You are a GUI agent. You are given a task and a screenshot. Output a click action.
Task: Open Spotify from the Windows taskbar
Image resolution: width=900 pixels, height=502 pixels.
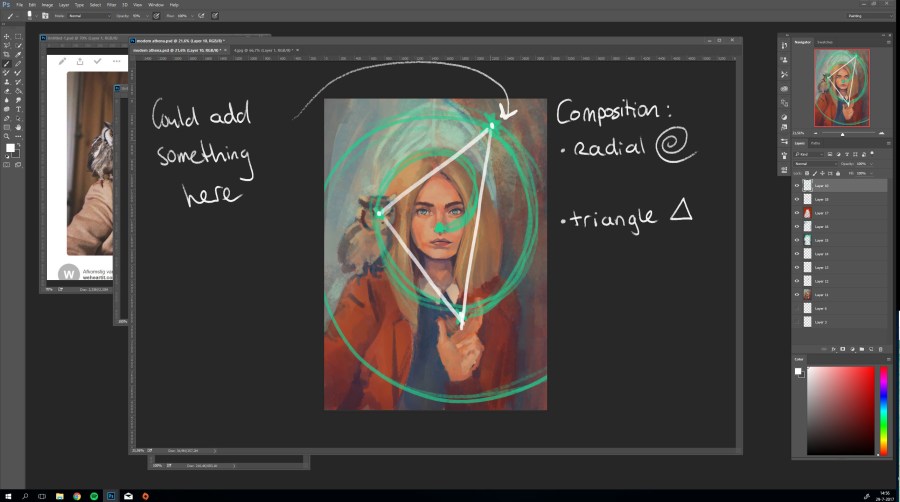[x=95, y=495]
